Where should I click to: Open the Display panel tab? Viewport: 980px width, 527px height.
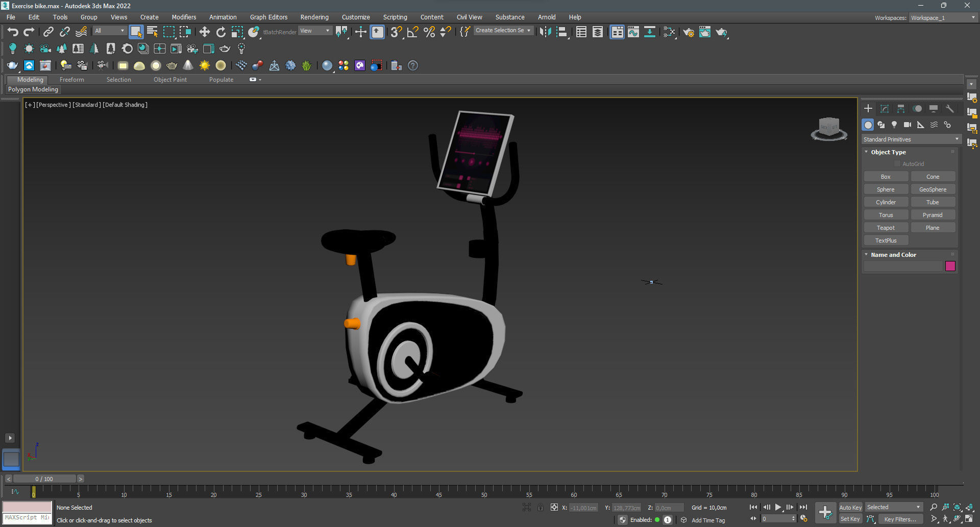click(x=934, y=108)
